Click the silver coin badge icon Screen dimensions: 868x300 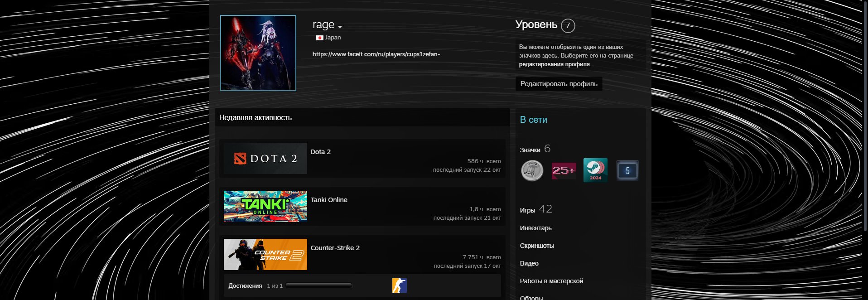pyautogui.click(x=532, y=171)
